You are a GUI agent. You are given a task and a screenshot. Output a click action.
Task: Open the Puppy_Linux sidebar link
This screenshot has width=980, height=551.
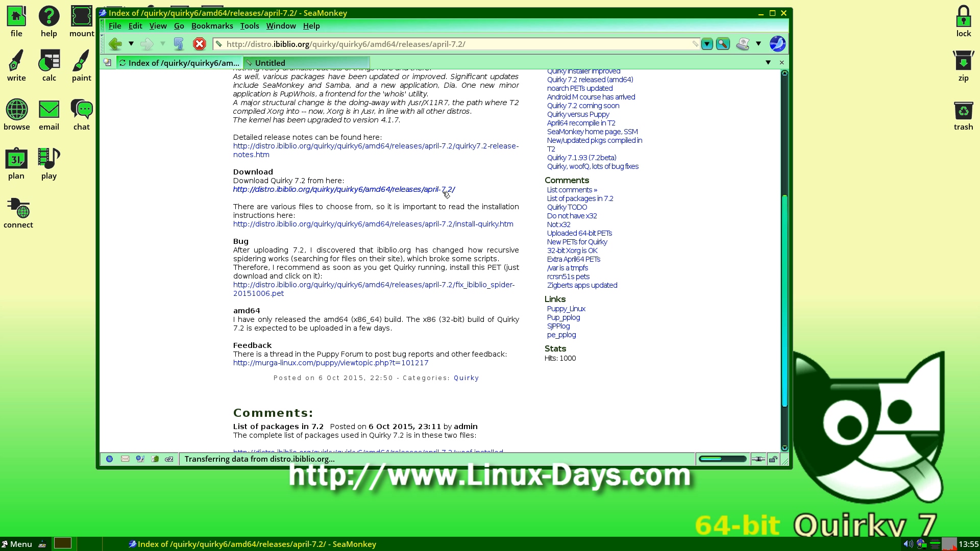pyautogui.click(x=566, y=309)
